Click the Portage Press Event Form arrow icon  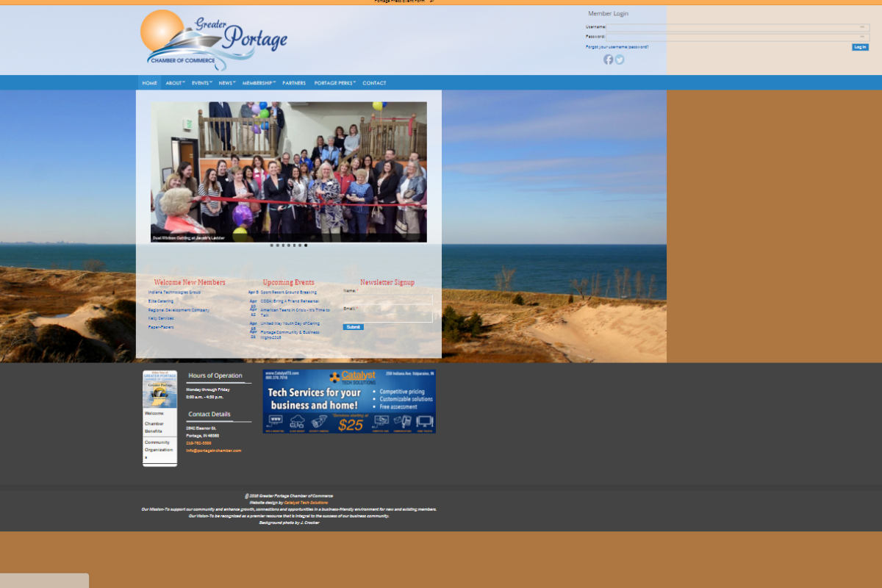[x=431, y=2]
